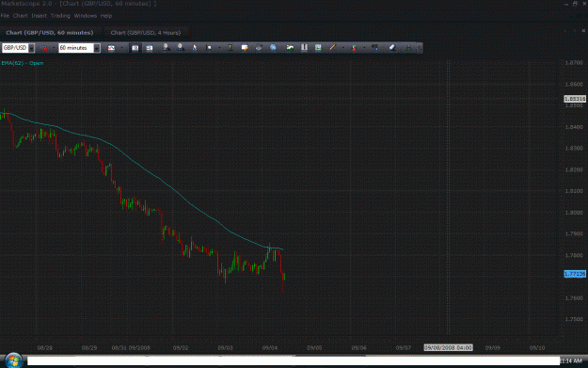The image size is (588, 368).
Task: Select the cursor pointer tool icon
Action: [x=194, y=48]
